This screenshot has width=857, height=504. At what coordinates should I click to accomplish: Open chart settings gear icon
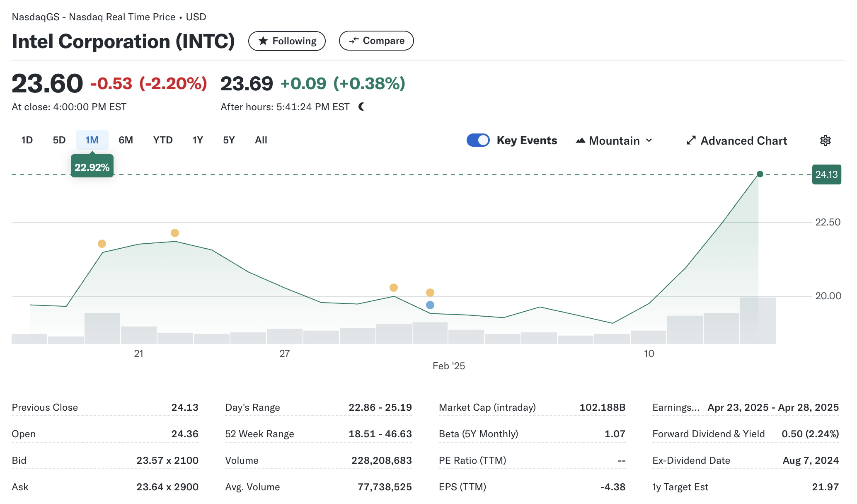825,141
